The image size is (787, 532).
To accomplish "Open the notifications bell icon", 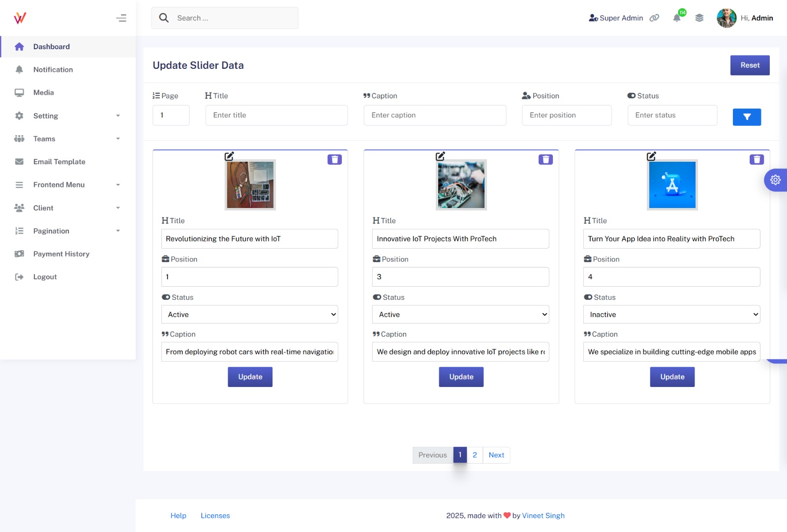I will click(677, 18).
